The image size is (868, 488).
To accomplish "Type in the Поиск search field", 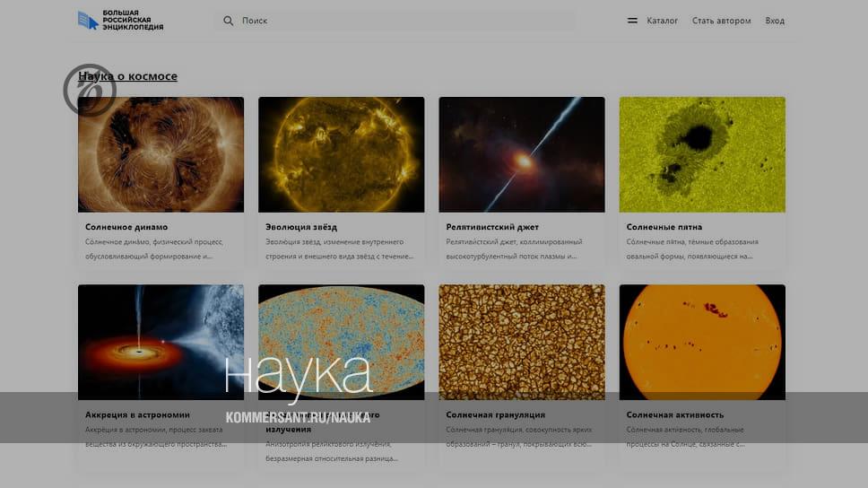I will coord(404,21).
